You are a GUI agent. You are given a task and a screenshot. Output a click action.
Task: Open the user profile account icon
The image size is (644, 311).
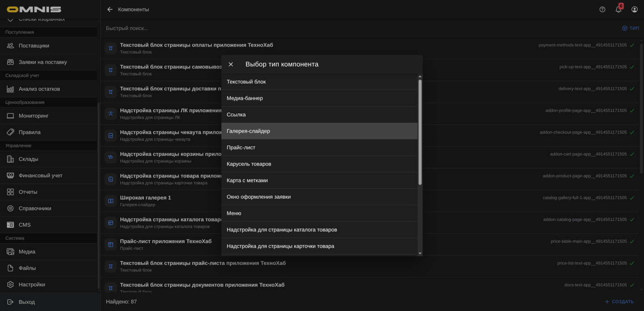click(x=634, y=9)
